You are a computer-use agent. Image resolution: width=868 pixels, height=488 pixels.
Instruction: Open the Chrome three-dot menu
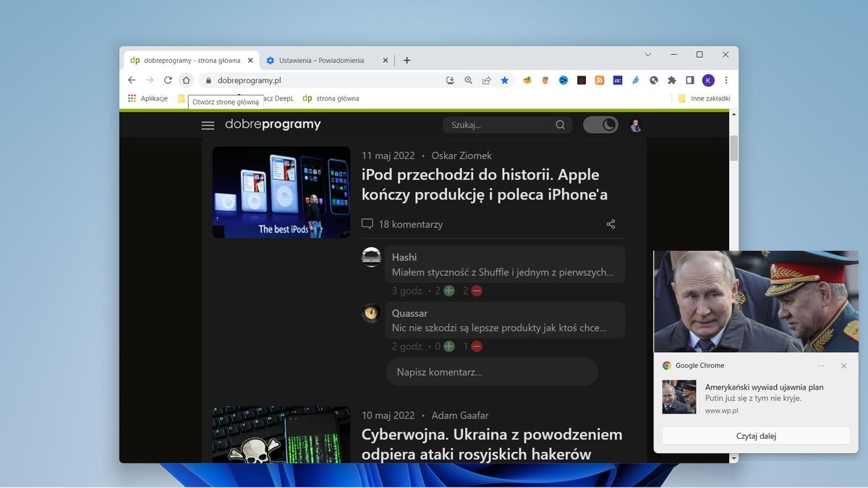[726, 80]
